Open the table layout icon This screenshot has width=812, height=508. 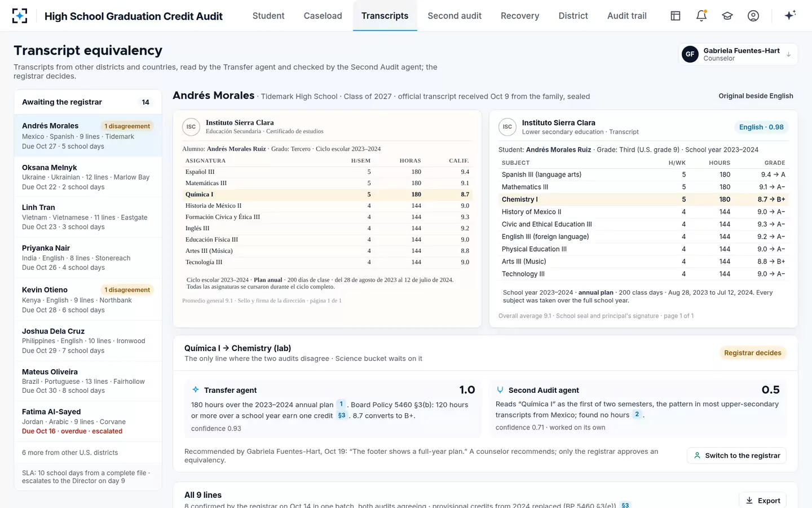[x=676, y=16]
